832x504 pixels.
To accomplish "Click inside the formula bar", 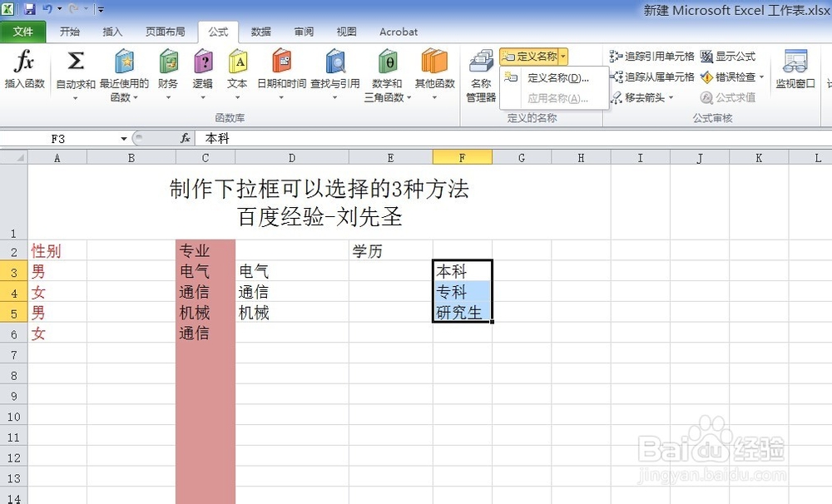I will point(333,138).
